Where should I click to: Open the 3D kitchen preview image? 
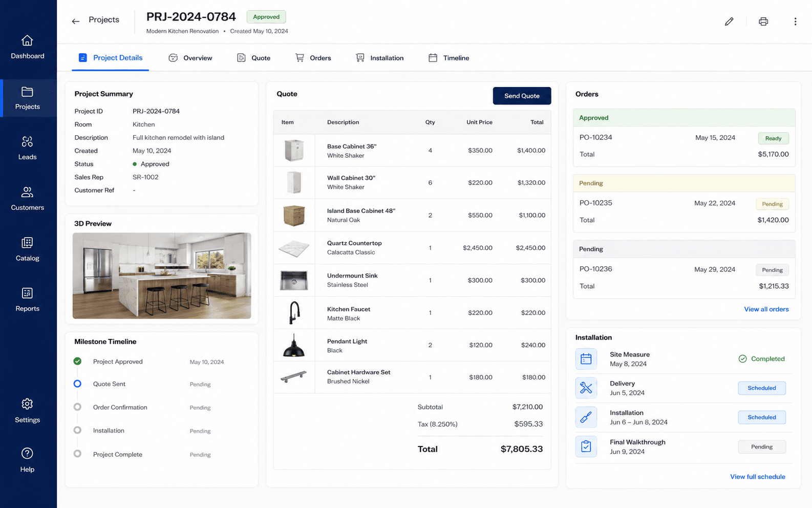point(162,276)
